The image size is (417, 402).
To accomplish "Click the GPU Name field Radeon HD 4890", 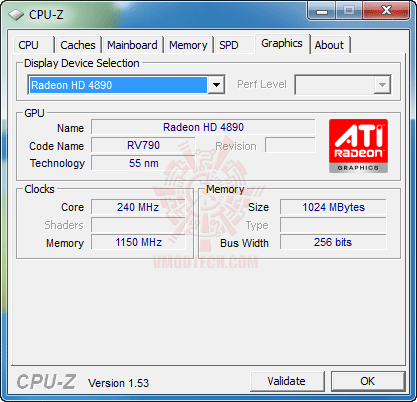I will pos(203,127).
